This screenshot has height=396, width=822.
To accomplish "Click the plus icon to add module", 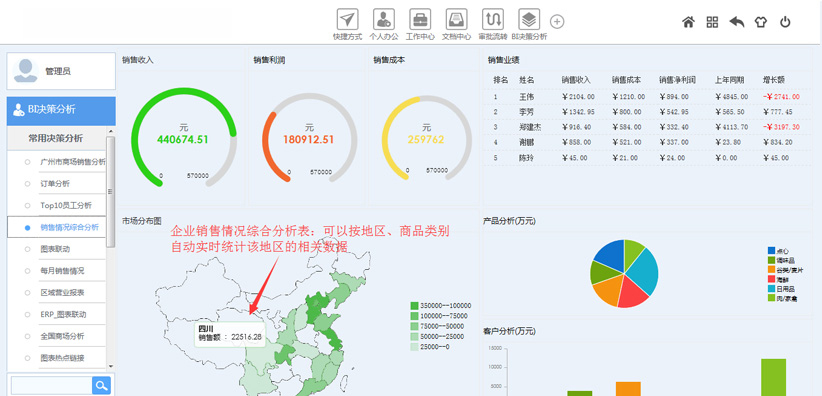I will point(557,22).
